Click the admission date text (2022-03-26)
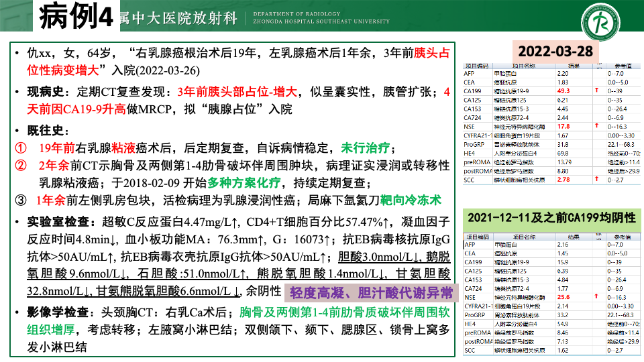This screenshot has width=644, height=362. point(168,70)
